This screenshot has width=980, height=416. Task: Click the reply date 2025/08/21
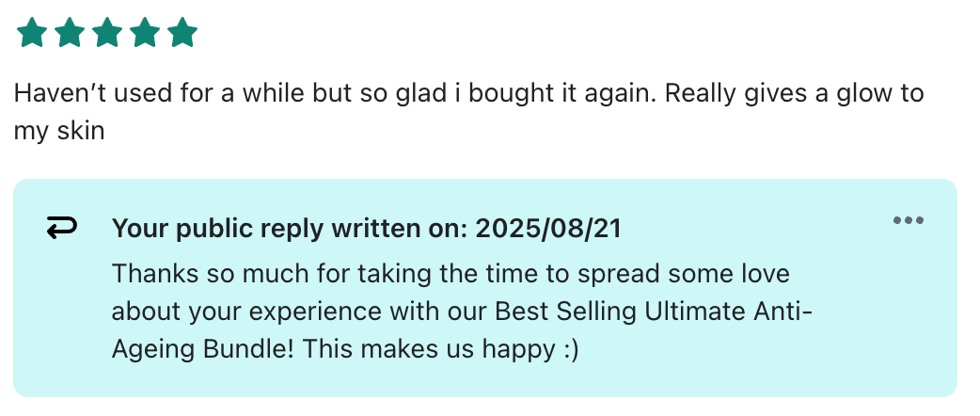(x=547, y=229)
